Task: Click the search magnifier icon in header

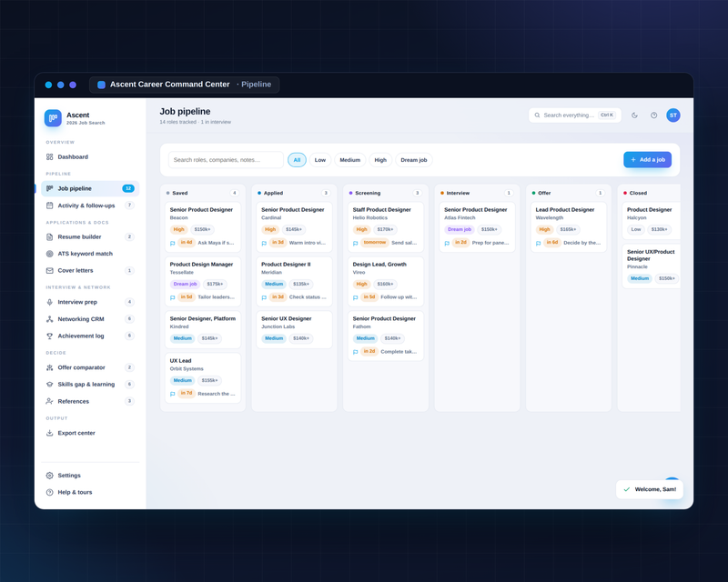Action: (537, 115)
